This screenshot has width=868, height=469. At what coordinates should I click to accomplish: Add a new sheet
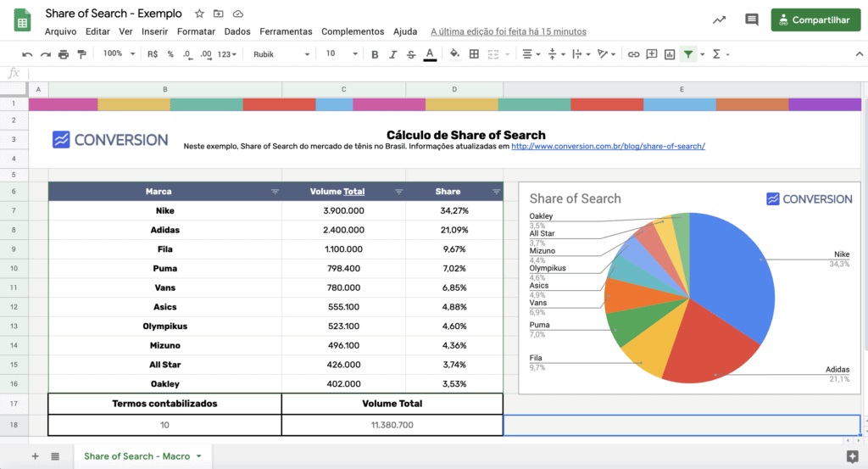click(35, 456)
